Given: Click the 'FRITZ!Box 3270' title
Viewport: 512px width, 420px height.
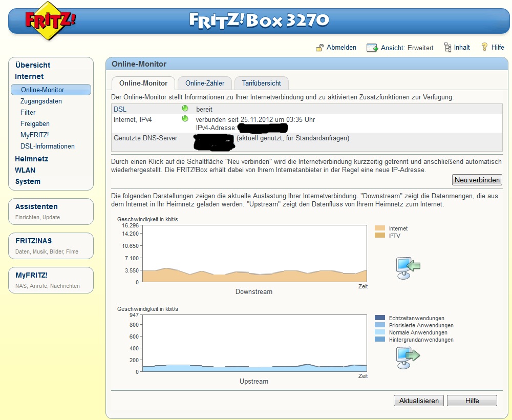Looking at the screenshot, I should (259, 20).
